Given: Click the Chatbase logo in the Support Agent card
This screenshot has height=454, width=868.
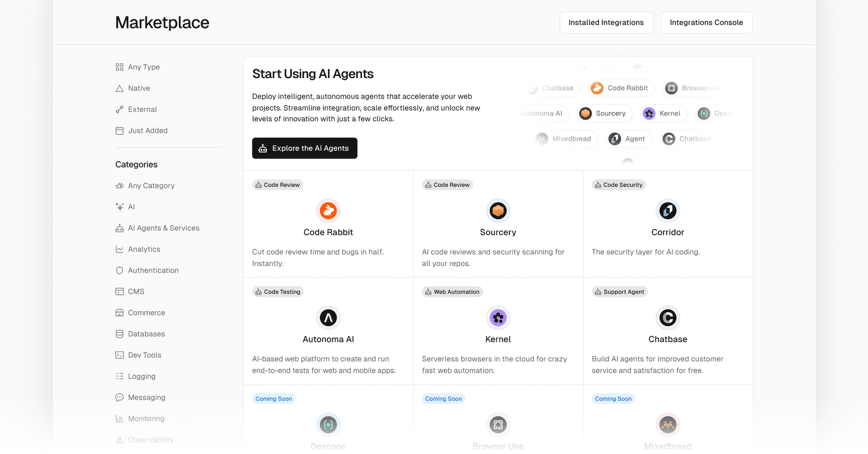Looking at the screenshot, I should point(668,318).
